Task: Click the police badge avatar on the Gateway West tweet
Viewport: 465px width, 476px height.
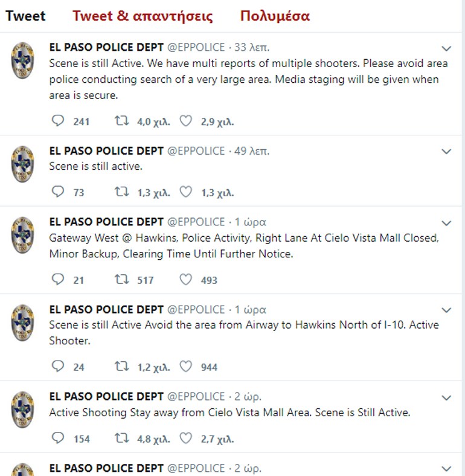Action: point(22,235)
